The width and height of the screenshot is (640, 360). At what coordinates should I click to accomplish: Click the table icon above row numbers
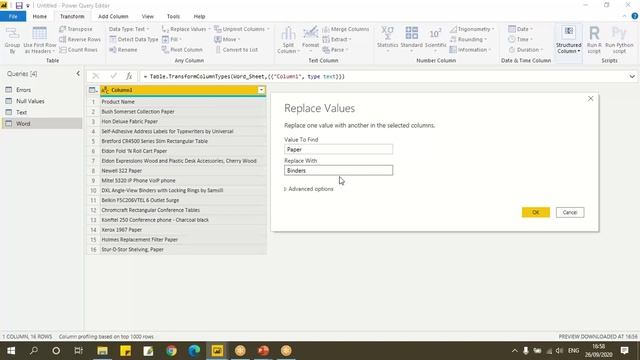[93, 90]
